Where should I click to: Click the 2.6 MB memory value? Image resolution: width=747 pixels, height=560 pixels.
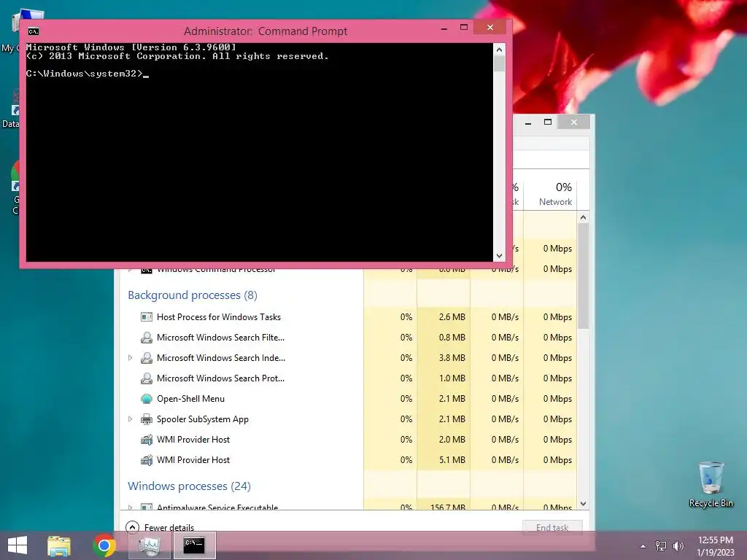(x=452, y=317)
